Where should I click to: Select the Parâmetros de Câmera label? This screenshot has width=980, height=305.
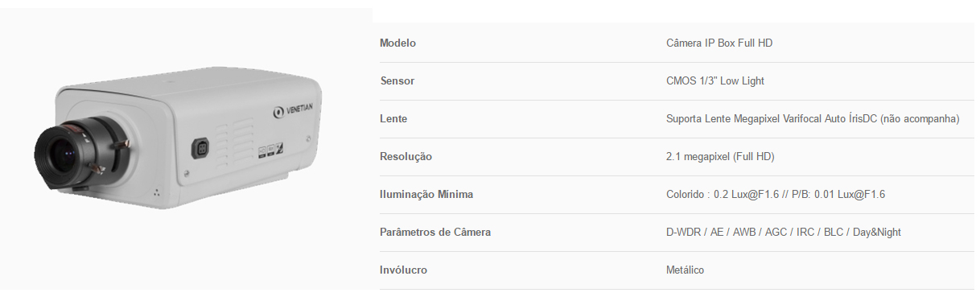coord(435,232)
